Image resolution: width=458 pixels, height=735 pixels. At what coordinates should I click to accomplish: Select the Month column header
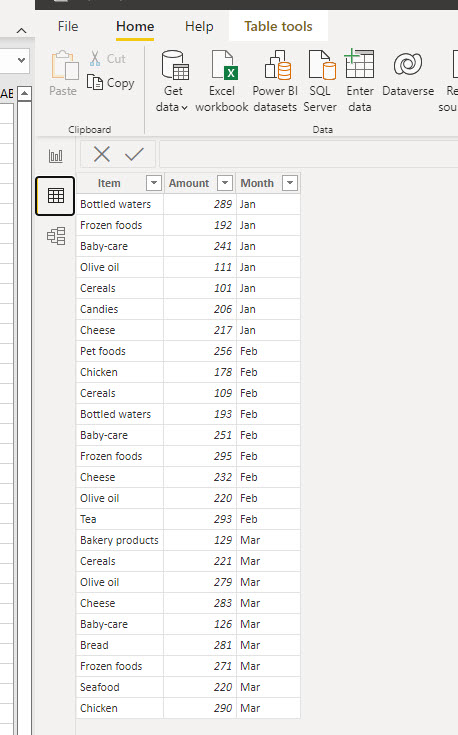[257, 183]
